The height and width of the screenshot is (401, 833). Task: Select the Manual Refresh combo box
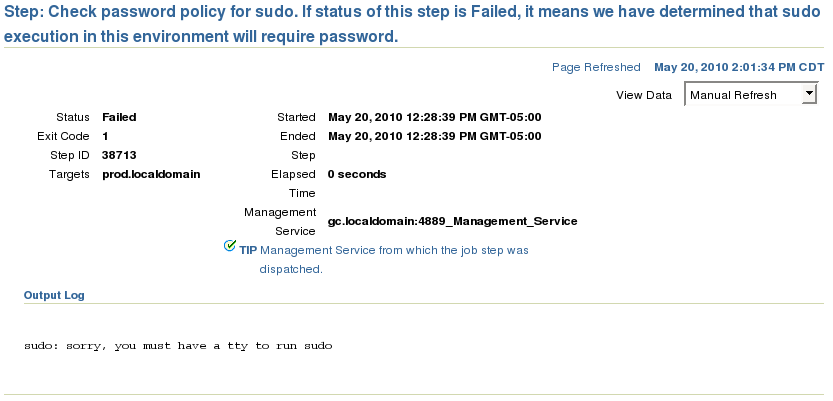(x=751, y=95)
